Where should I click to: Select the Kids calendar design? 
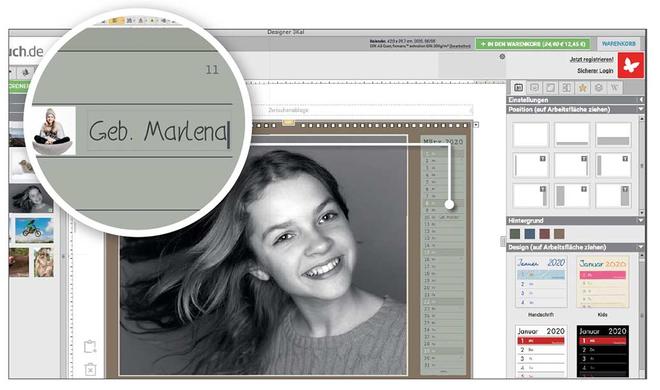tap(602, 282)
